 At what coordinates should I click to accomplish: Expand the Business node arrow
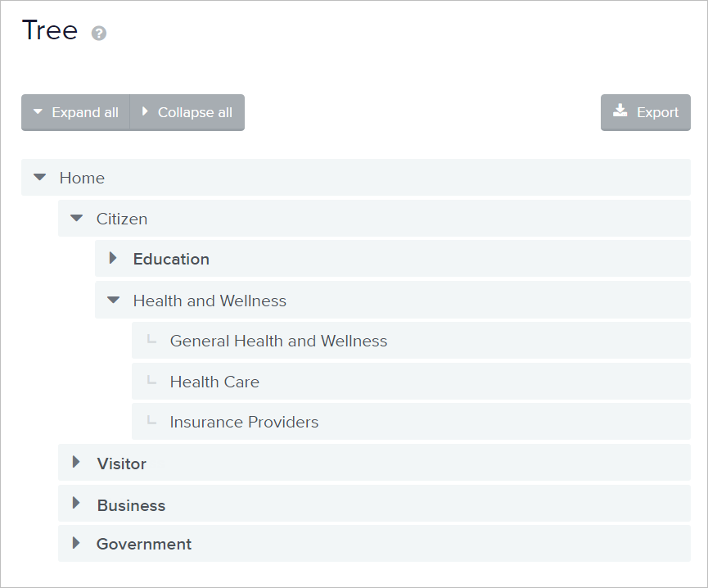pyautogui.click(x=76, y=503)
